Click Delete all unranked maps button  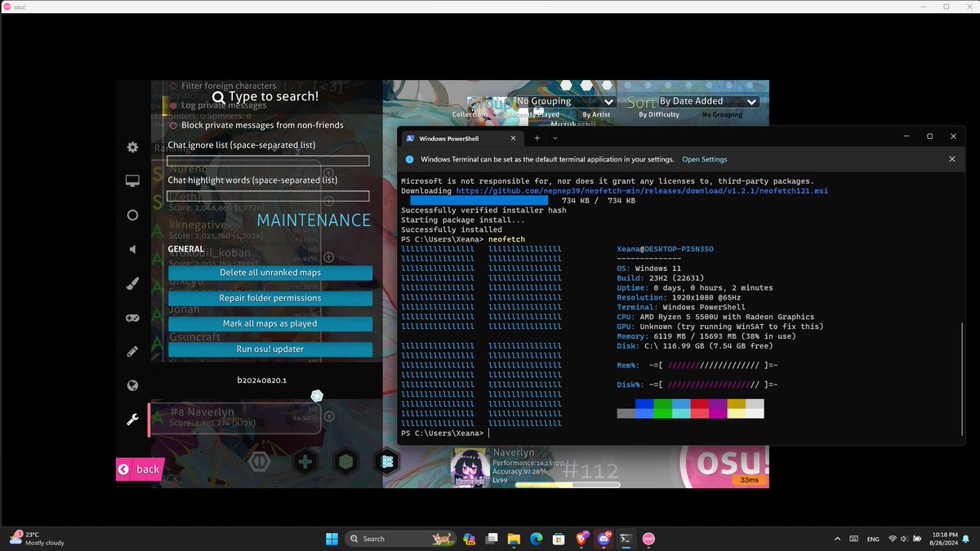click(x=270, y=273)
